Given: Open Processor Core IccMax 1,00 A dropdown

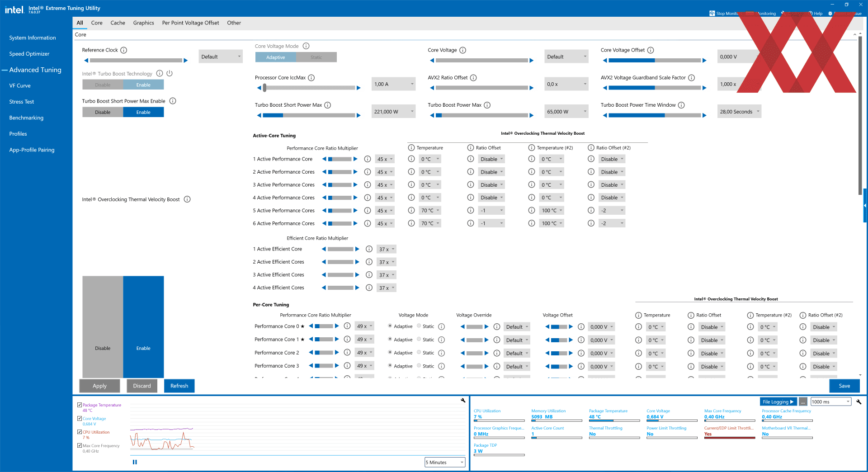Looking at the screenshot, I should pos(393,84).
